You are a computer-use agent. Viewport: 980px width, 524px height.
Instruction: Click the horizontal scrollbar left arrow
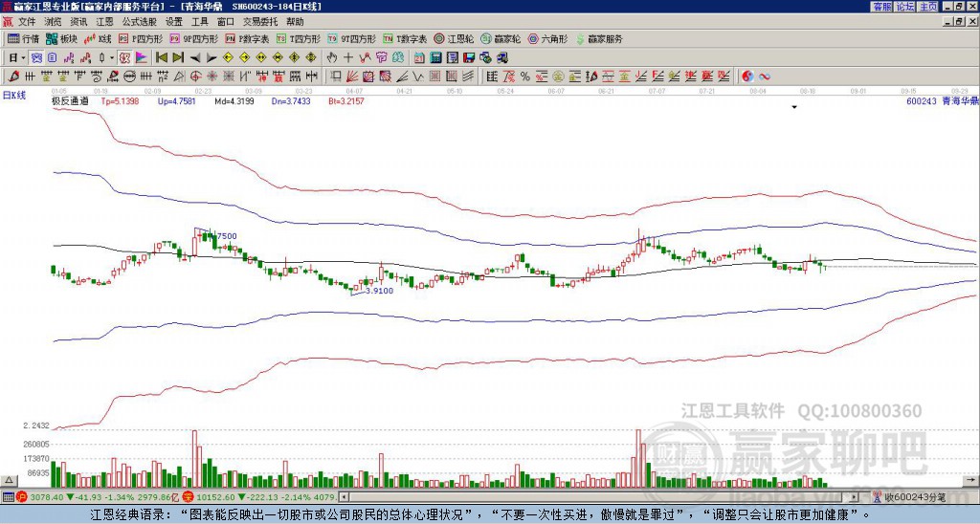tap(344, 497)
